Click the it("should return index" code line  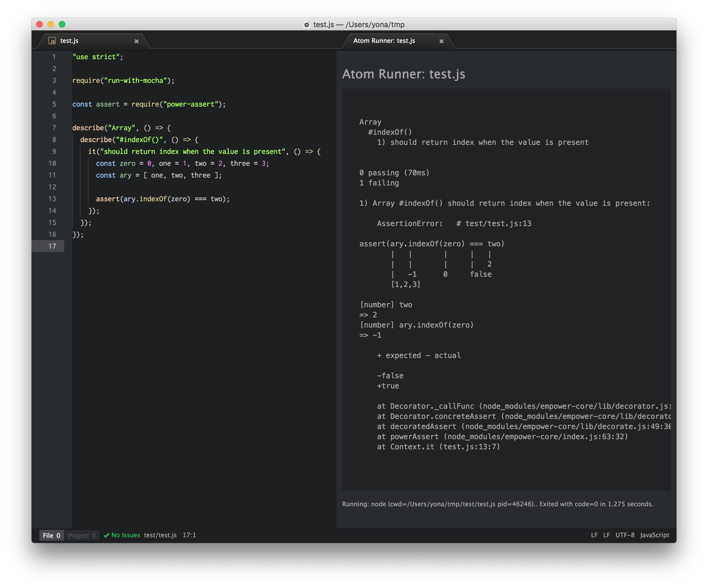point(204,151)
